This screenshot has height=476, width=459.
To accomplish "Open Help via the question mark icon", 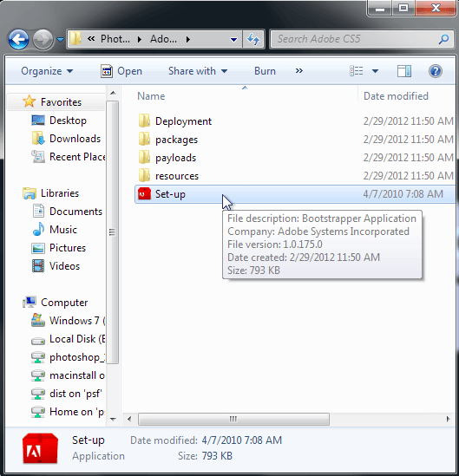I will [436, 71].
